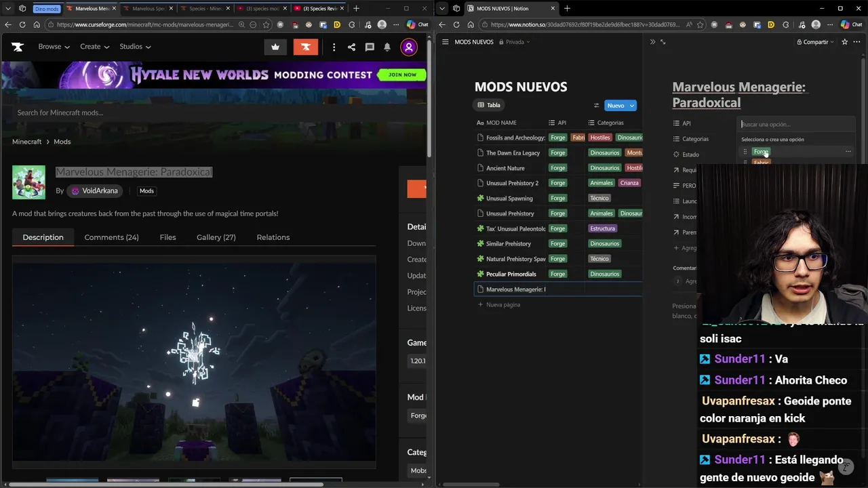This screenshot has width=868, height=488.
Task: Expand the Nuevo button dropdown arrow
Action: (632, 105)
